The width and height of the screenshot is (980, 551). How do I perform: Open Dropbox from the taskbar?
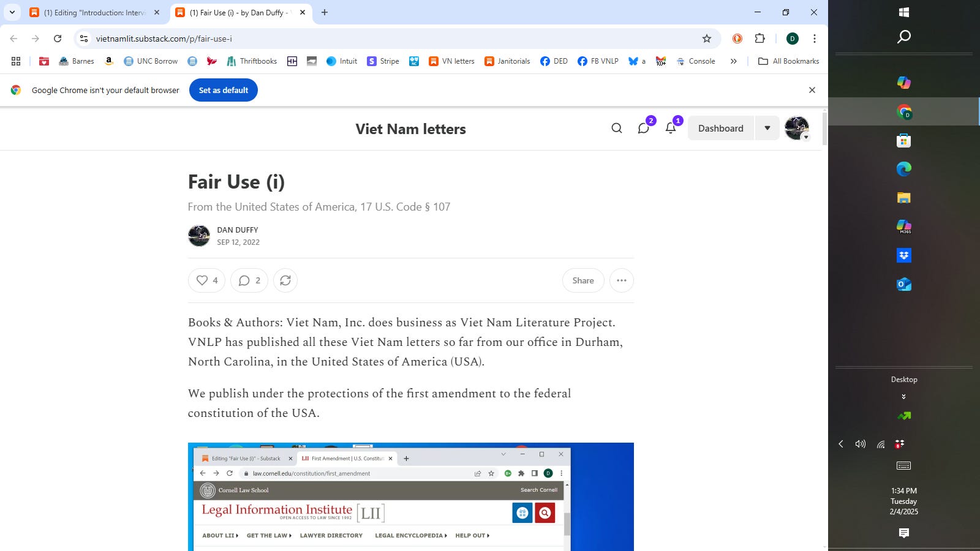[x=904, y=255]
